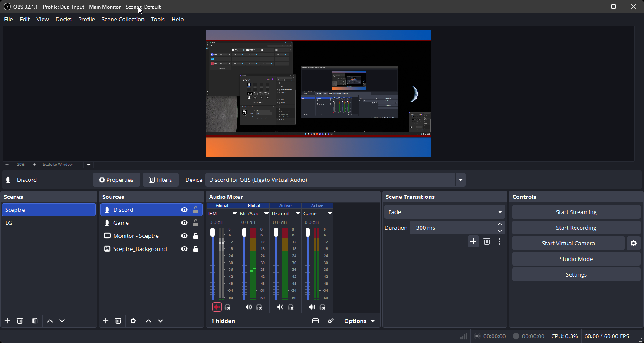This screenshot has width=644, height=343.
Task: Open advanced audio properties gears icon
Action: pyautogui.click(x=331, y=321)
